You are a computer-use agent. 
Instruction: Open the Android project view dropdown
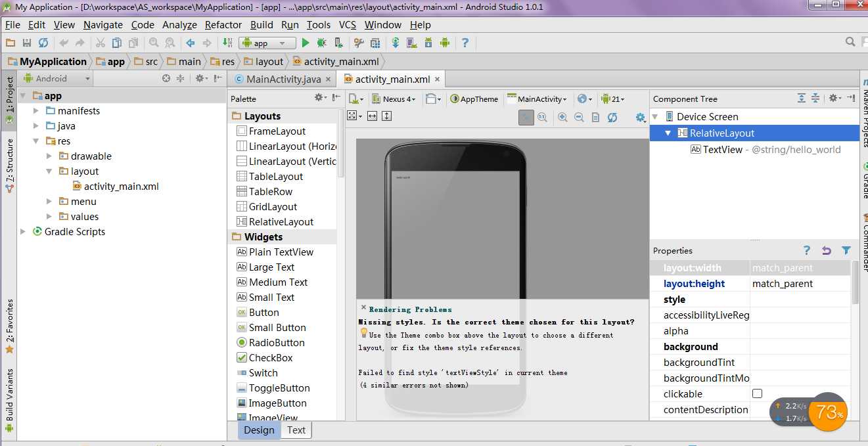click(x=57, y=78)
